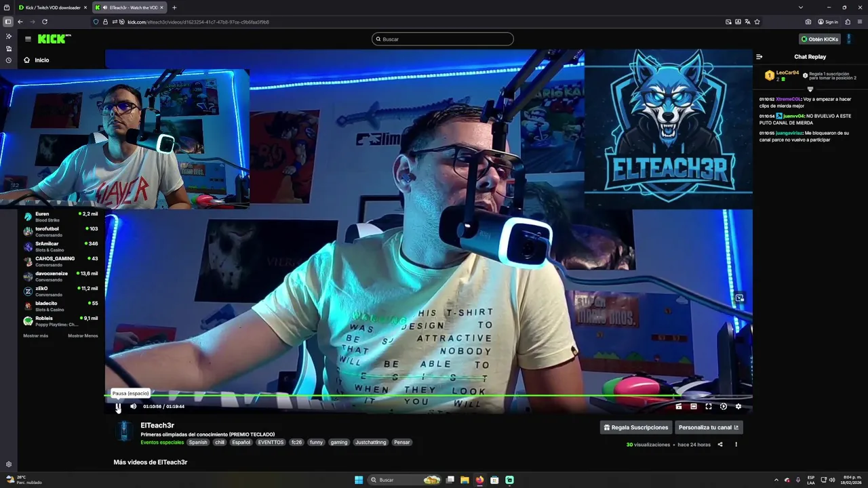Open the ElTeach3r channel name link

(157, 425)
